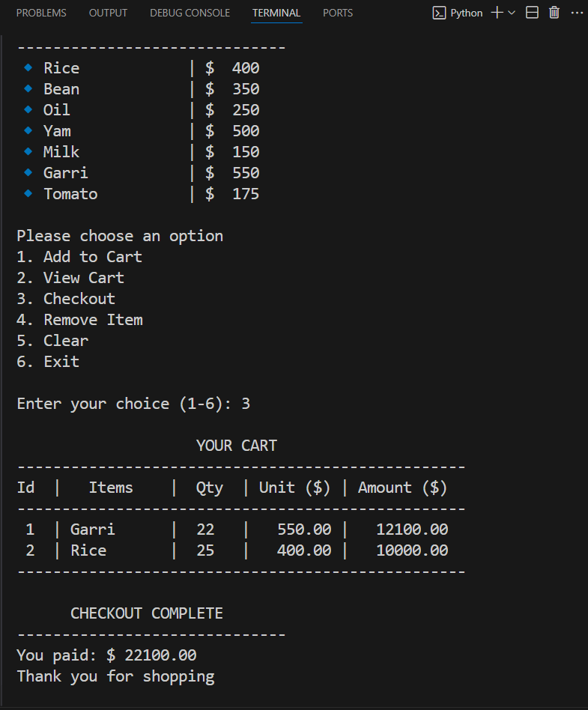Click the price '350' next to Bean
Viewport: 588px width, 710px height.
coord(246,89)
